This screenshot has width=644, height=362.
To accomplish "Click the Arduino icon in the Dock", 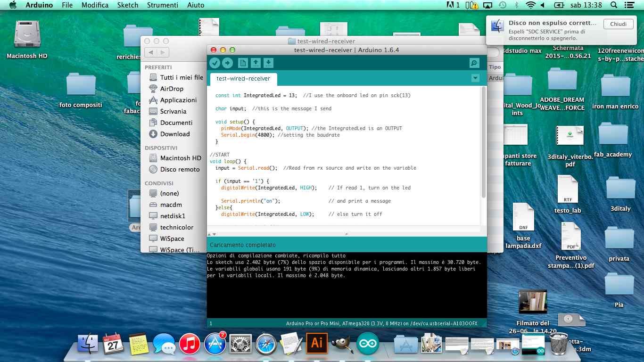I will (368, 345).
